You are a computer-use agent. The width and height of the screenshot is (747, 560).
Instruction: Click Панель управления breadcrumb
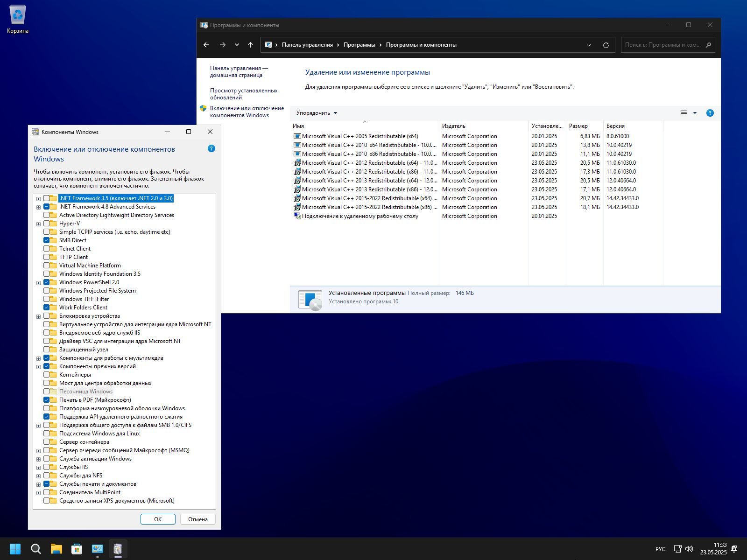[307, 45]
